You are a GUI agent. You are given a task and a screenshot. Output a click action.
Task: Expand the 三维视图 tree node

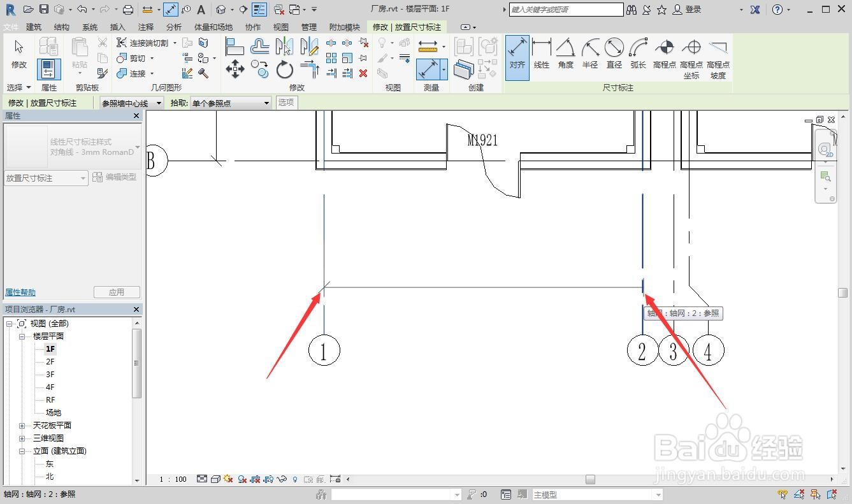pyautogui.click(x=22, y=438)
